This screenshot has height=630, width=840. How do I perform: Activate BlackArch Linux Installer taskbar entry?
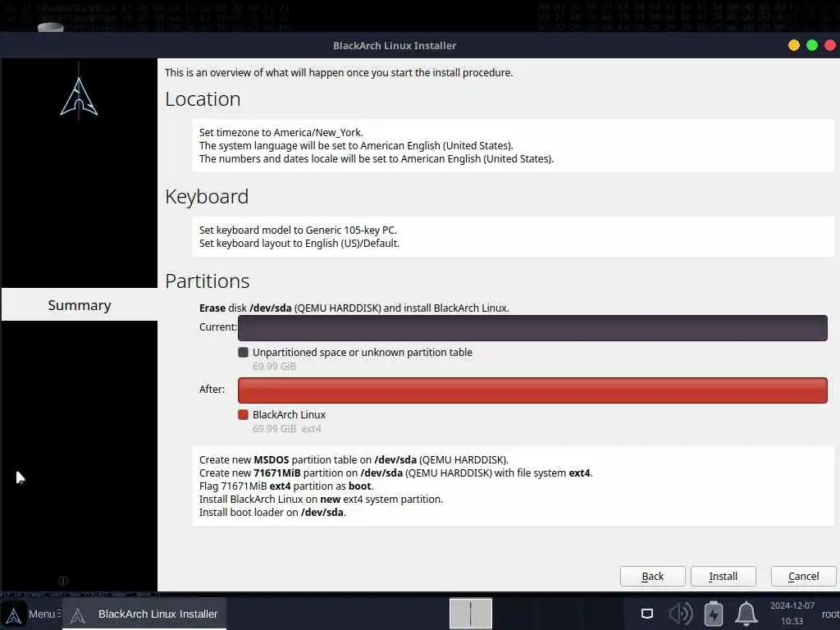point(144,614)
